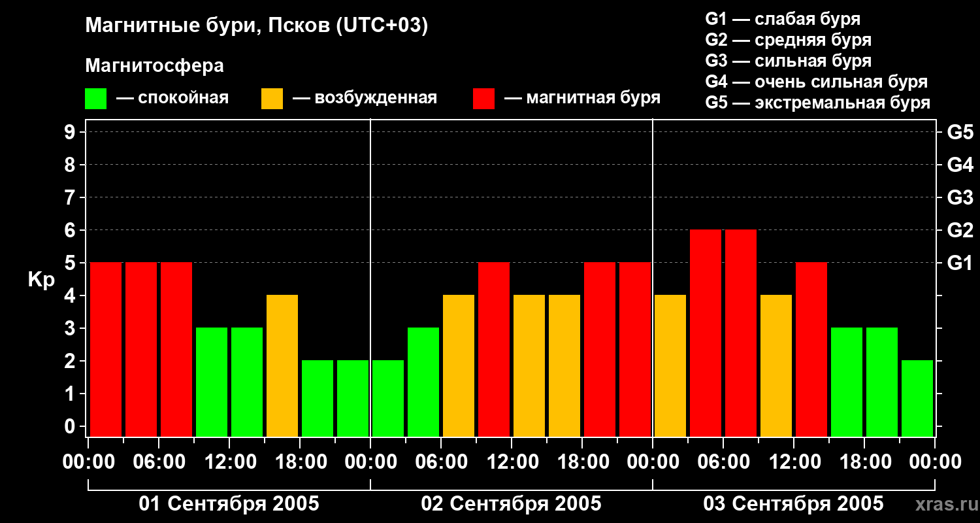
Task: Select the red 03:00–06:00 bar on 03 Сентября
Action: 706,333
